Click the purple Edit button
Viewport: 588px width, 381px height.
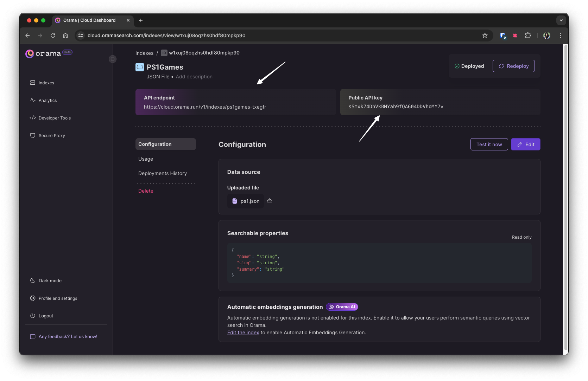(x=526, y=144)
